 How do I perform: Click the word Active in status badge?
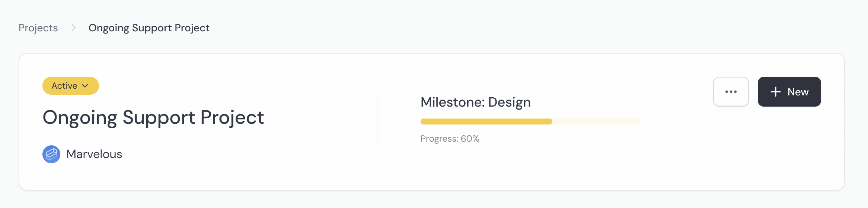(x=64, y=86)
